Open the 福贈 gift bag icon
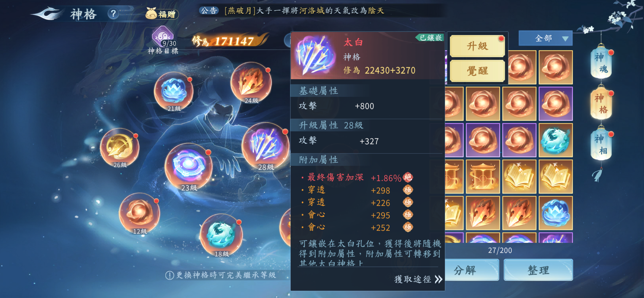This screenshot has width=644, height=298. pyautogui.click(x=162, y=13)
